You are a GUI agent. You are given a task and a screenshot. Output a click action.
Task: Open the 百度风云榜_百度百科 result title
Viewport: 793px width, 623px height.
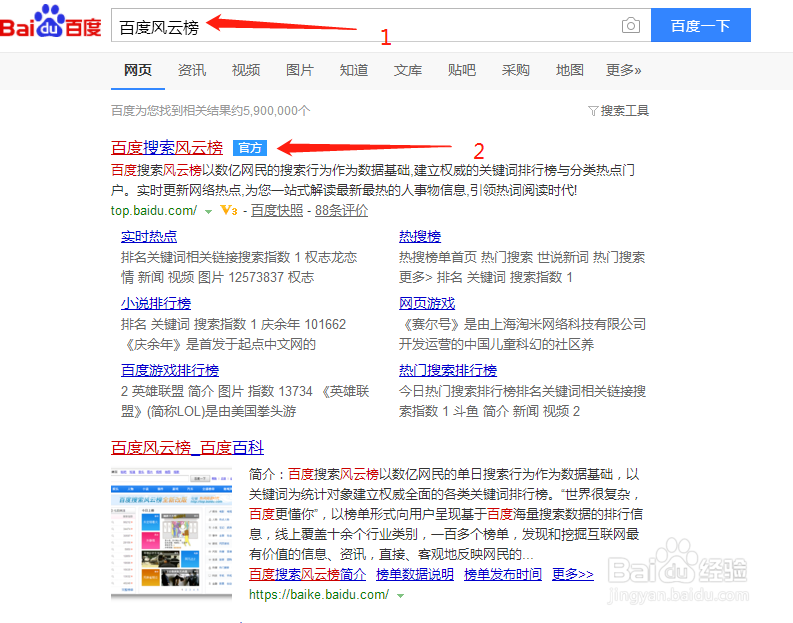tap(187, 448)
